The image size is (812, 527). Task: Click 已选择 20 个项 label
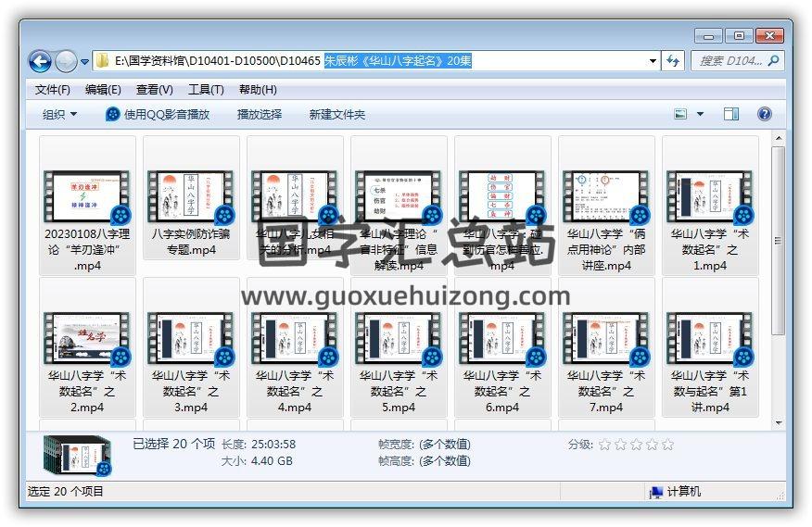(173, 444)
